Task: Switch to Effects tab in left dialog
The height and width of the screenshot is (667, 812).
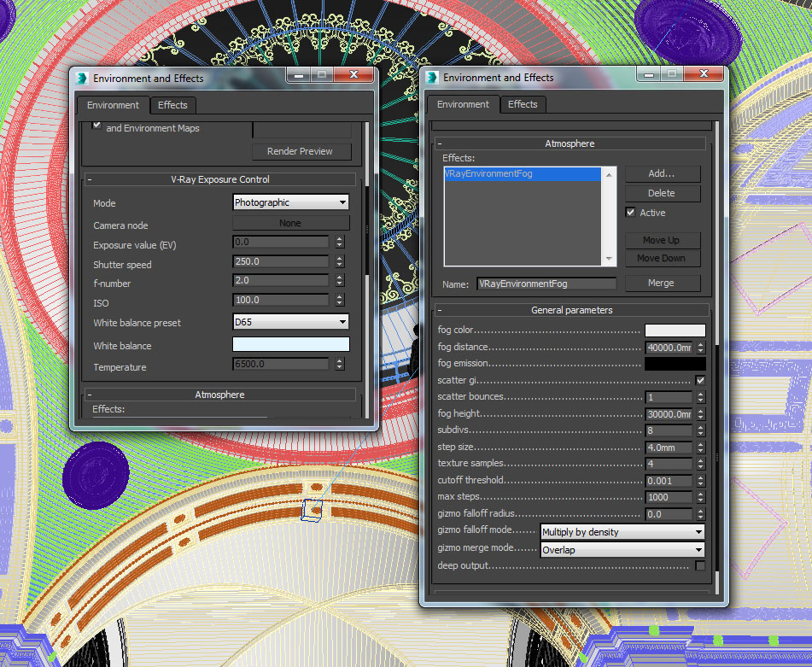Action: coord(172,105)
